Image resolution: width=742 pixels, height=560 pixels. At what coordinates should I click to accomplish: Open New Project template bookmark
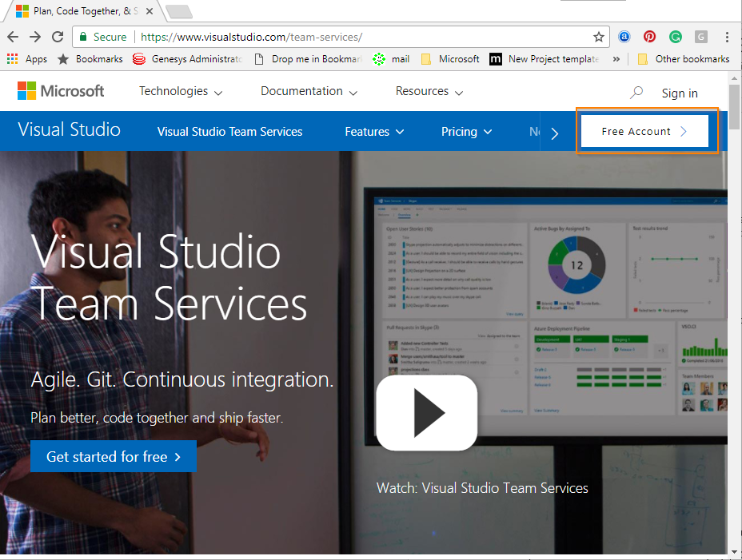[x=545, y=59]
